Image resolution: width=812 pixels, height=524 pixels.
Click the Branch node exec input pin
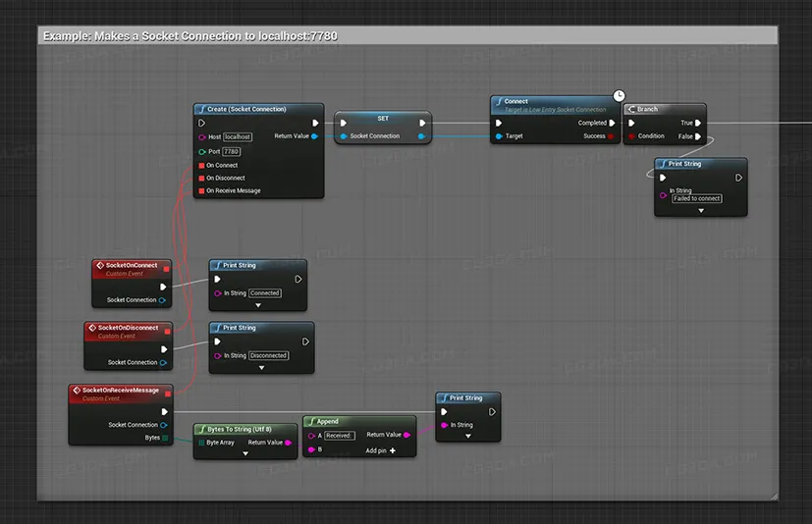point(631,123)
